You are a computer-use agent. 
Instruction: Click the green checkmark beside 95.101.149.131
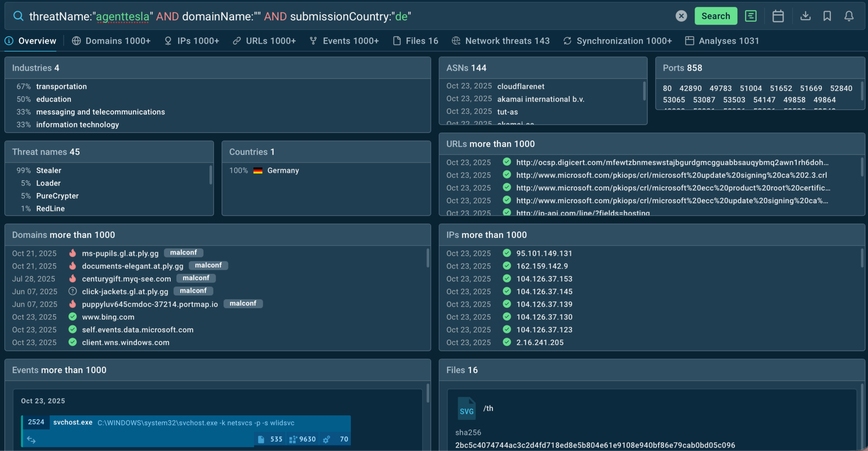point(507,253)
